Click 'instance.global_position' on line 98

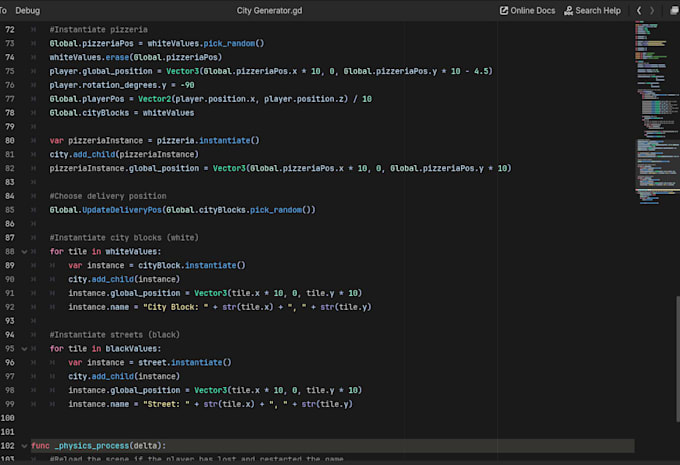pos(124,390)
